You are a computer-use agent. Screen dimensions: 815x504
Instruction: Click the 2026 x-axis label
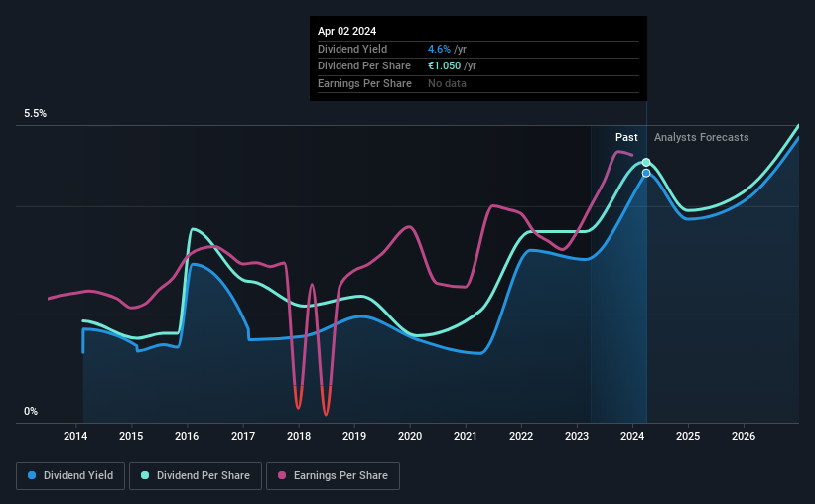744,436
